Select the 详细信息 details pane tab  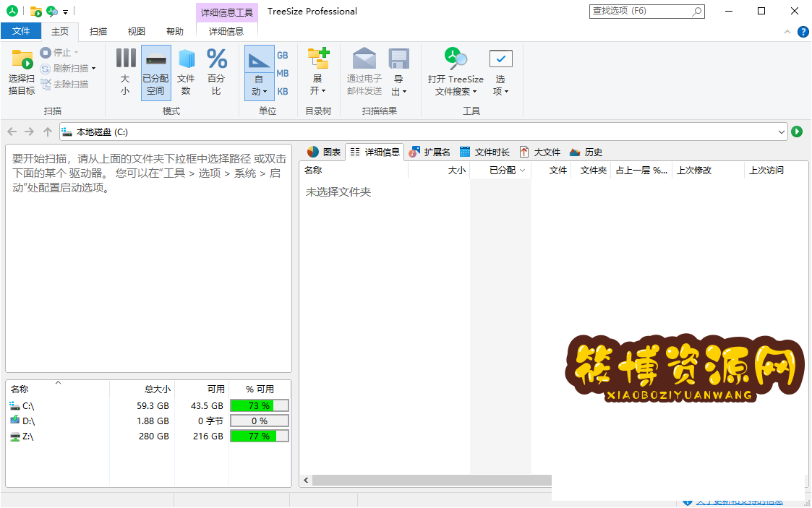click(375, 152)
